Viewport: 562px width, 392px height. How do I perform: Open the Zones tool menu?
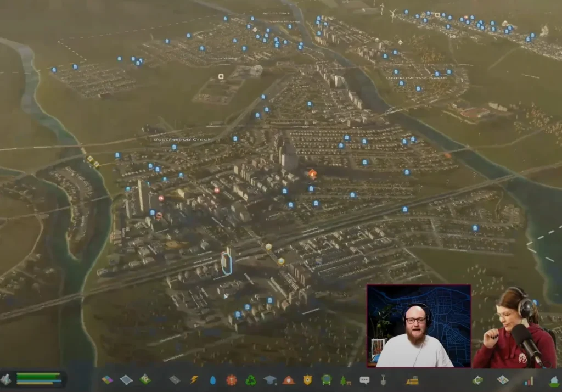point(107,380)
